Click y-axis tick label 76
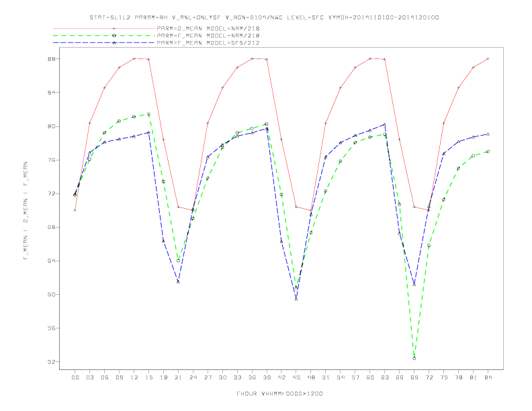This screenshot has height=411, width=532. pos(51,160)
